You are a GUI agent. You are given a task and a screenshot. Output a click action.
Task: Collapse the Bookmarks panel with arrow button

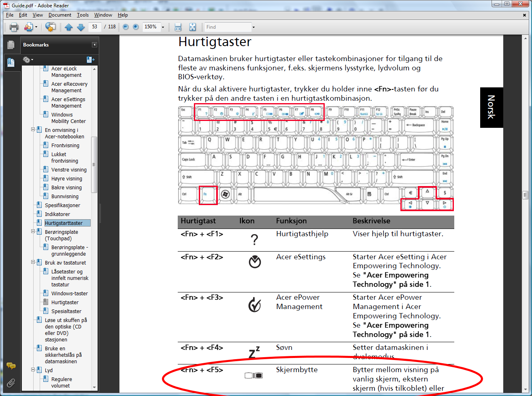coord(94,45)
